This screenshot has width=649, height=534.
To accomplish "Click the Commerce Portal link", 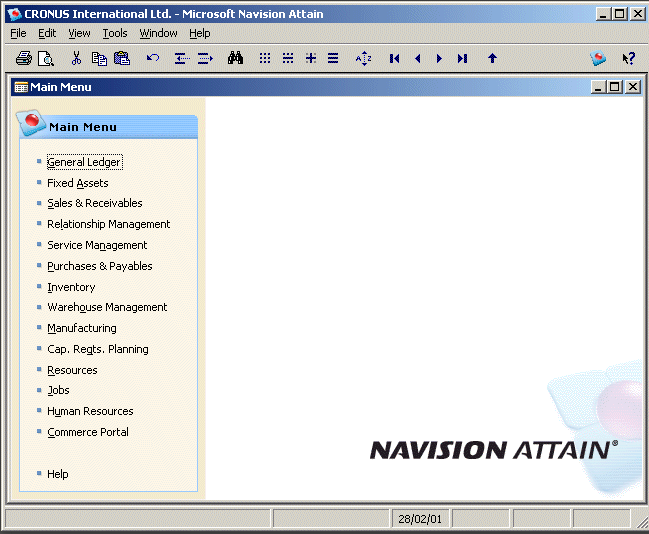I will (x=88, y=432).
